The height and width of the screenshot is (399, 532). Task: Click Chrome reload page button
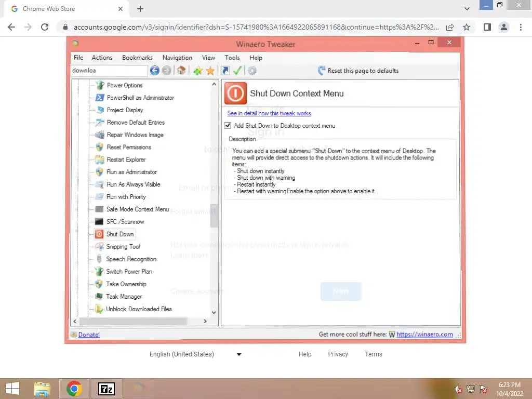pyautogui.click(x=45, y=27)
